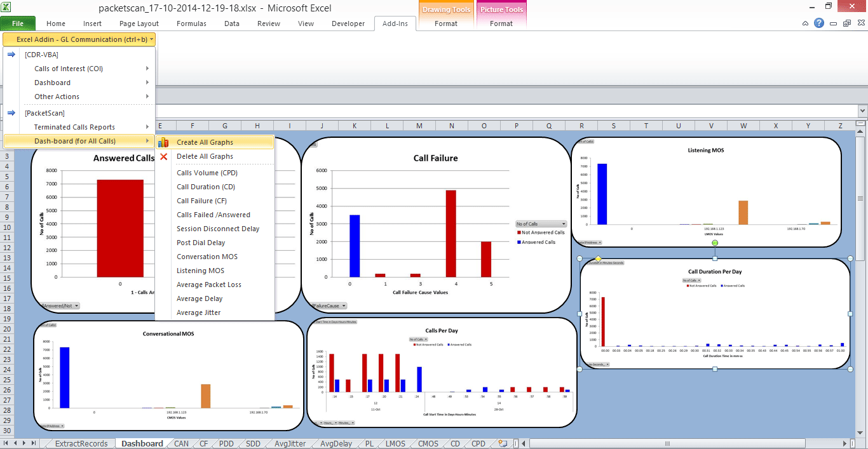Click the blue arrow beside [PacketScan]
This screenshot has height=449, width=868.
[11, 113]
